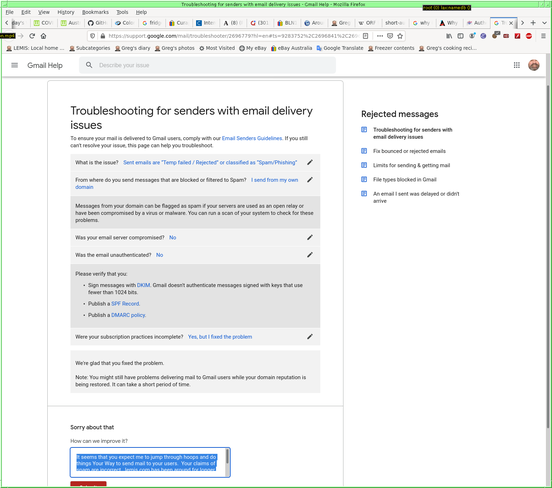Bookmark this page with the star

(x=400, y=36)
